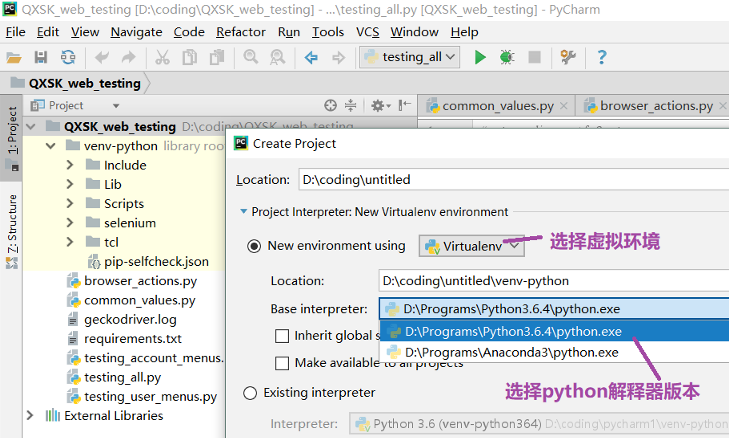Collapse the venv-python folder
The image size is (729, 438).
[51, 146]
